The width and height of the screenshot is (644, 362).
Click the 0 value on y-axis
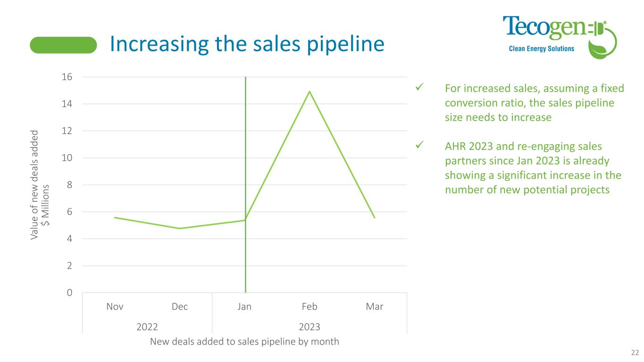tap(69, 293)
